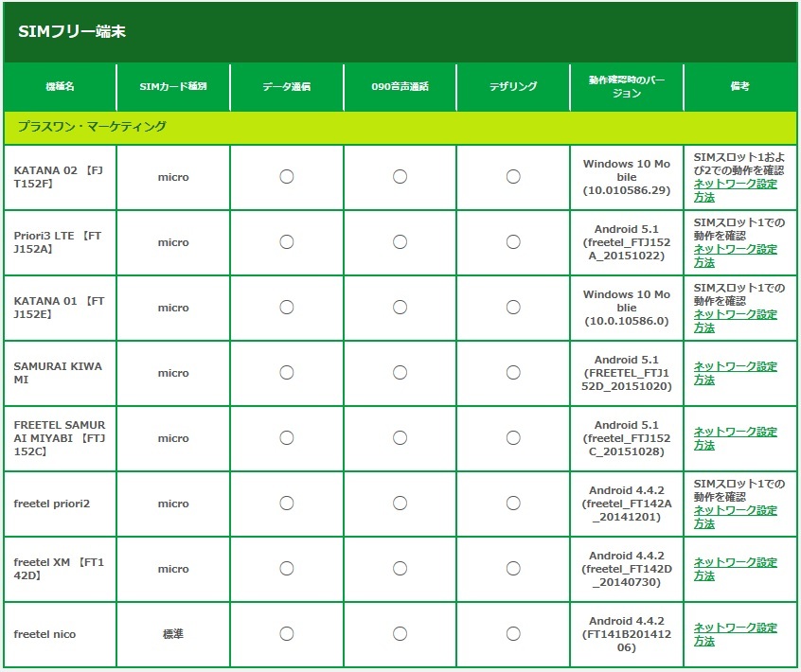Viewport: 801px width, 672px height.
Task: Click the 090音声通話 circle mark for freetel XM
Action: pyautogui.click(x=400, y=569)
